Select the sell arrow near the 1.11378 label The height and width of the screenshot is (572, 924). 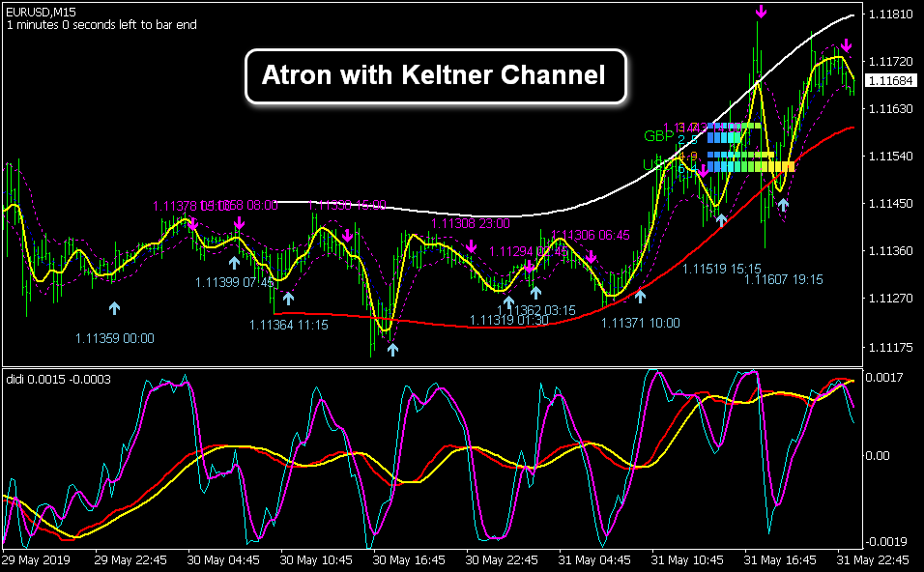193,223
